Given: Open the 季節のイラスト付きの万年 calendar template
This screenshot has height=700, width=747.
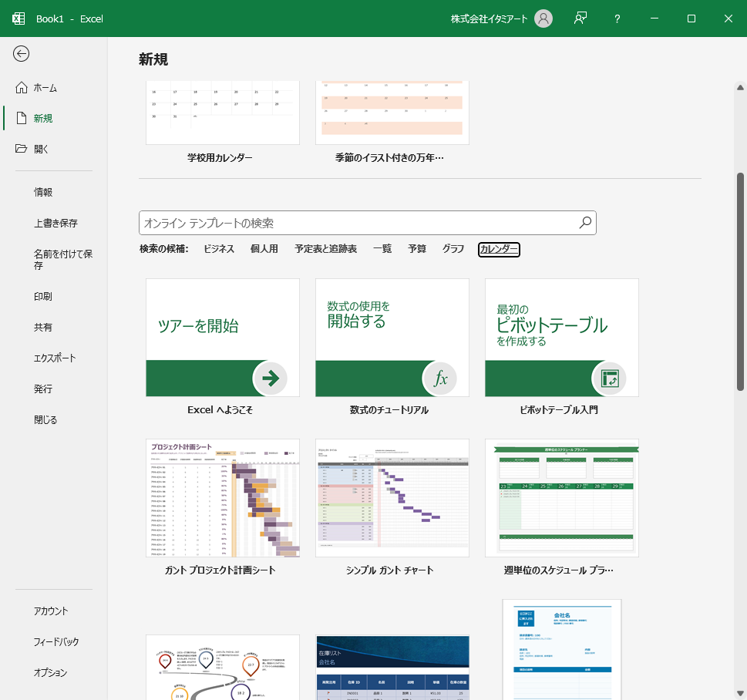Looking at the screenshot, I should pos(392,113).
